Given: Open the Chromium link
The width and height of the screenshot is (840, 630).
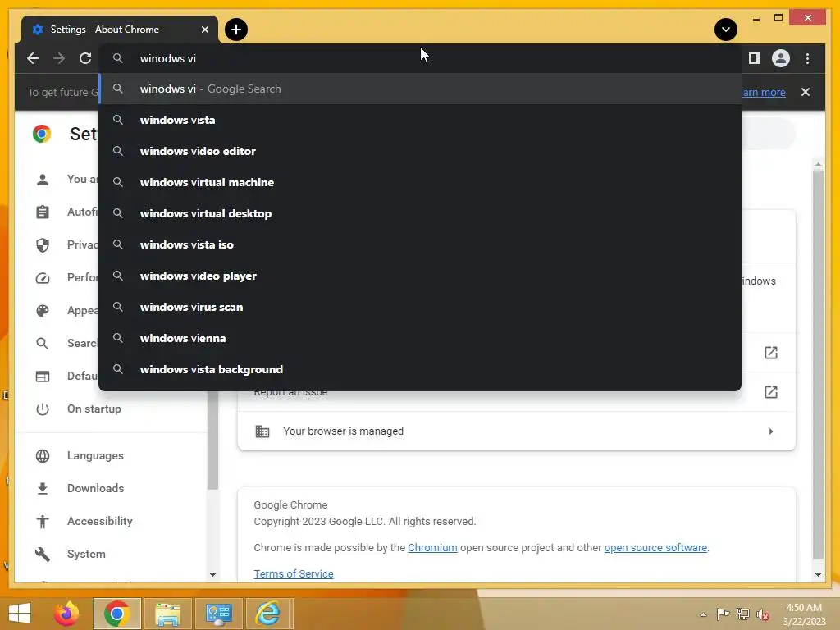Looking at the screenshot, I should [432, 547].
